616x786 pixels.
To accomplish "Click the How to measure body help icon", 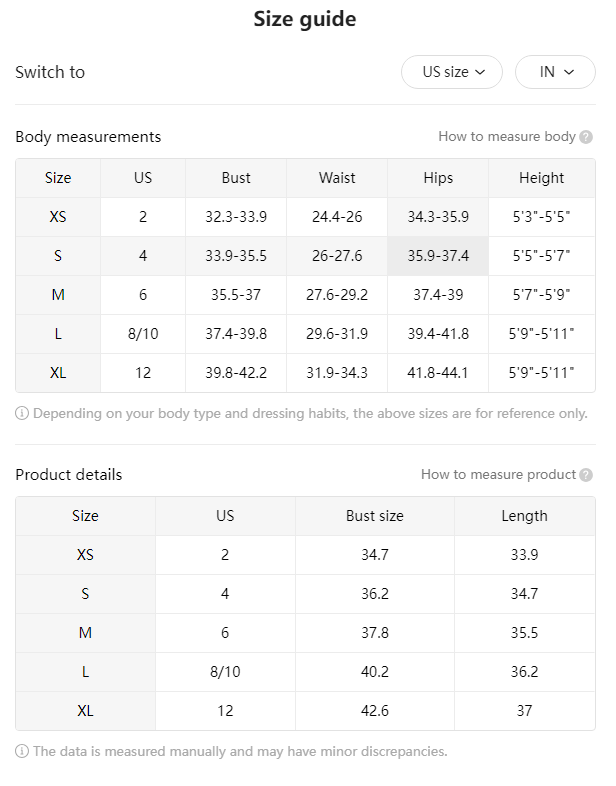I will [586, 137].
